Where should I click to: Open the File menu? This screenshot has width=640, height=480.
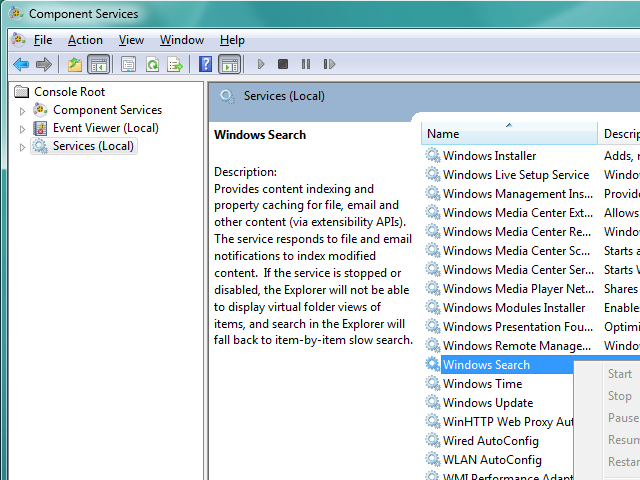43,40
